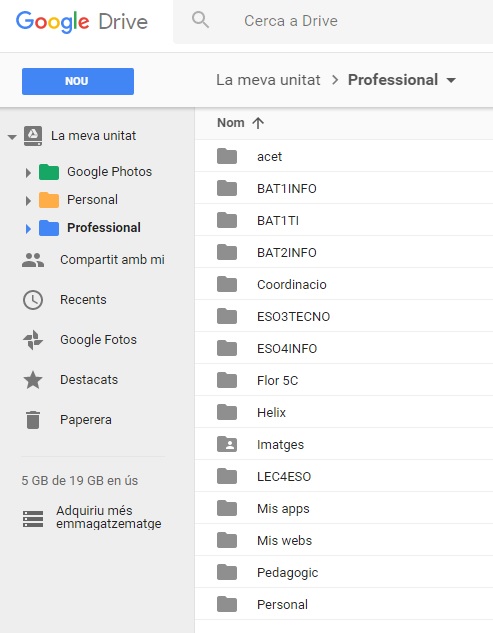Image resolution: width=493 pixels, height=633 pixels.
Task: Select the Pedagogic folder name
Action: [x=287, y=573]
